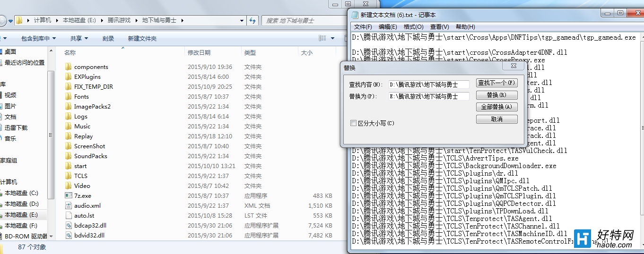Open the 查看(V) menu in Notepad

[x=439, y=27]
